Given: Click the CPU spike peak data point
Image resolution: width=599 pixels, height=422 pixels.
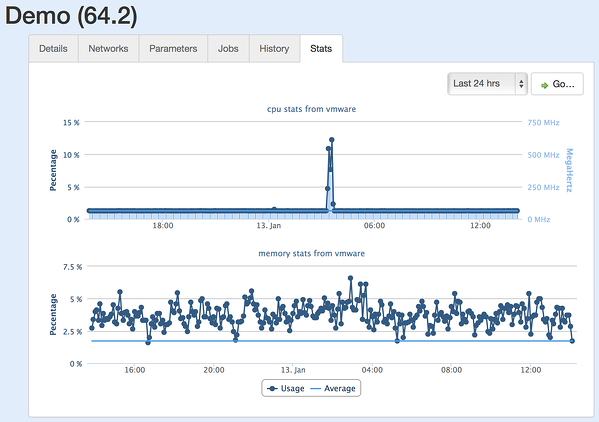Looking at the screenshot, I should tap(332, 140).
